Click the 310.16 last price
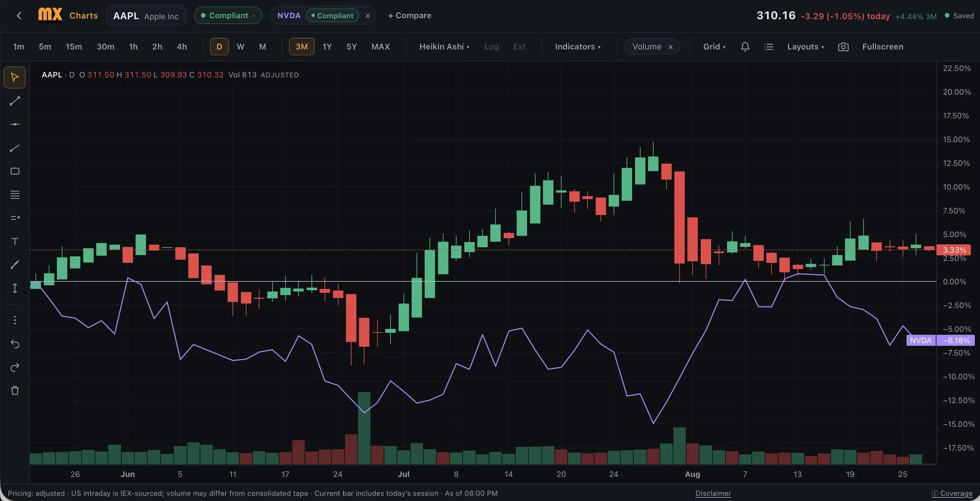 [776, 16]
